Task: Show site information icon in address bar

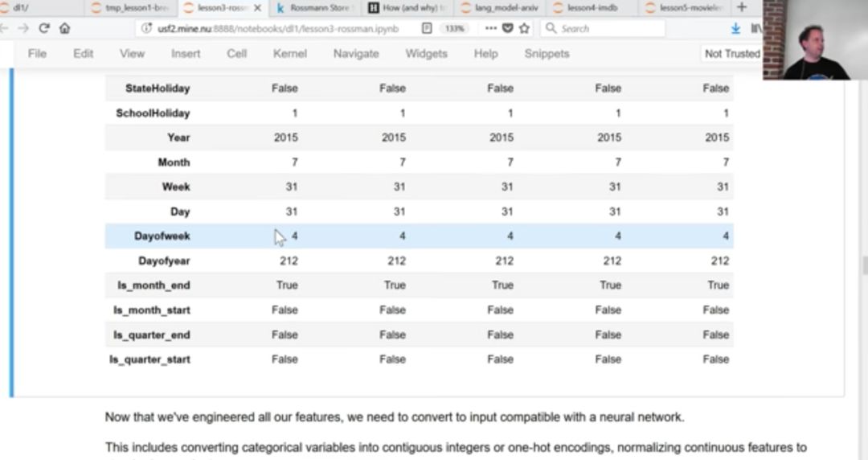Action: click(146, 28)
